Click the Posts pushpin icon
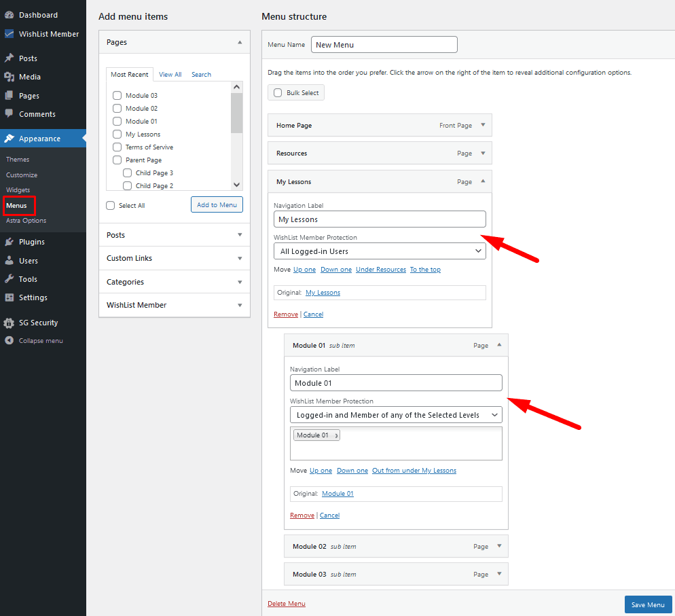Screen dimensions: 675x616 pos(9,58)
